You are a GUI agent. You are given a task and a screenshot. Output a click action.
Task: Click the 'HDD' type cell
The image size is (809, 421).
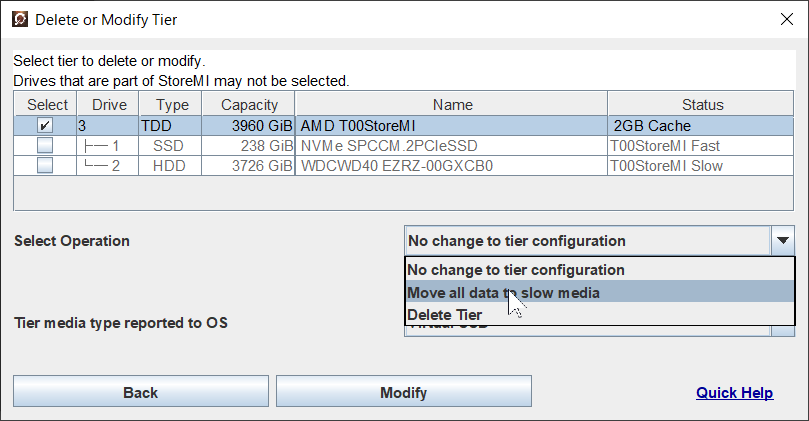[x=170, y=166]
